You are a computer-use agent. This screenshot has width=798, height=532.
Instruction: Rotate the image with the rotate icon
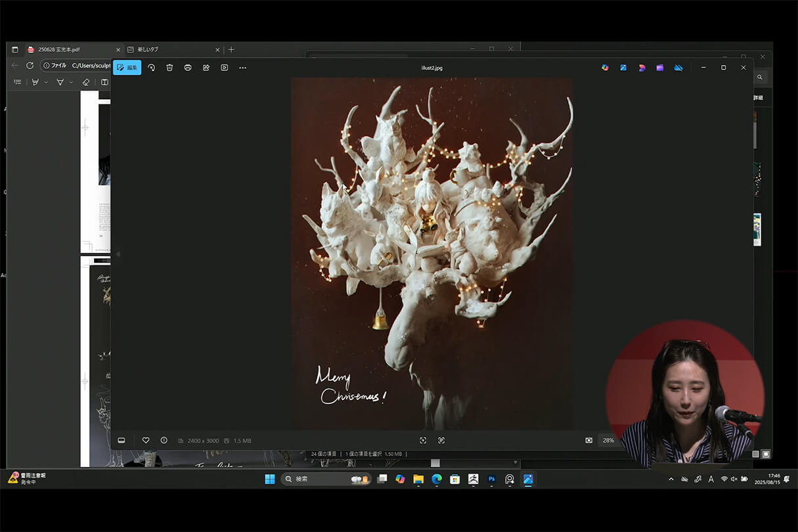(x=151, y=68)
